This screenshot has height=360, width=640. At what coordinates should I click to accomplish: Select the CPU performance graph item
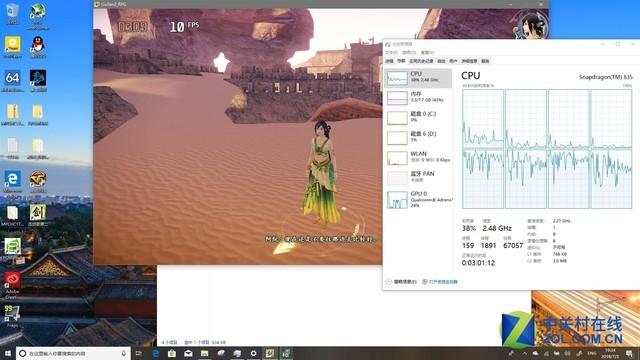coord(418,78)
